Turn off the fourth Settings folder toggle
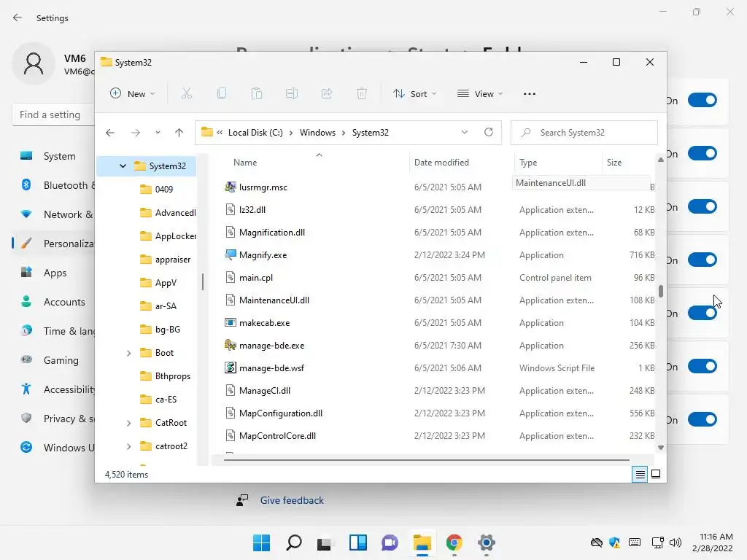Screen dimensions: 747x560 point(703,260)
